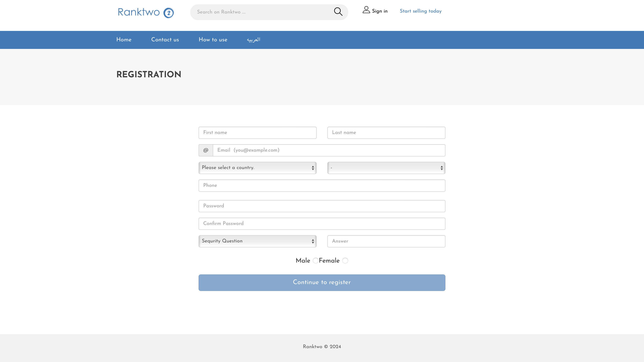Click the Email input field

tap(329, 150)
